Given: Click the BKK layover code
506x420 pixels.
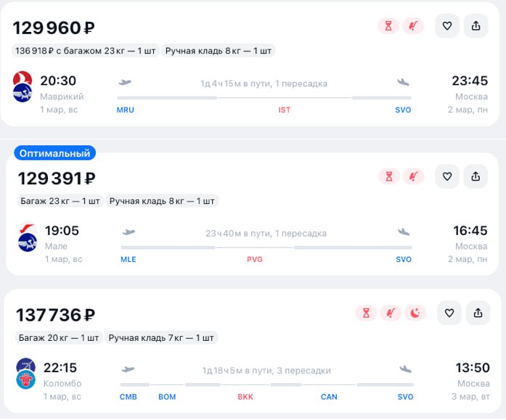Looking at the screenshot, I should coord(245,397).
